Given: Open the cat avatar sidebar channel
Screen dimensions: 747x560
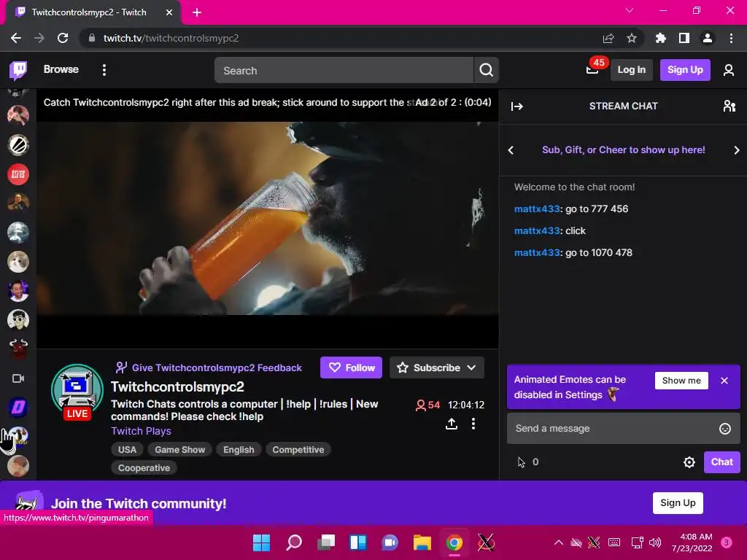Looking at the screenshot, I should click(18, 262).
